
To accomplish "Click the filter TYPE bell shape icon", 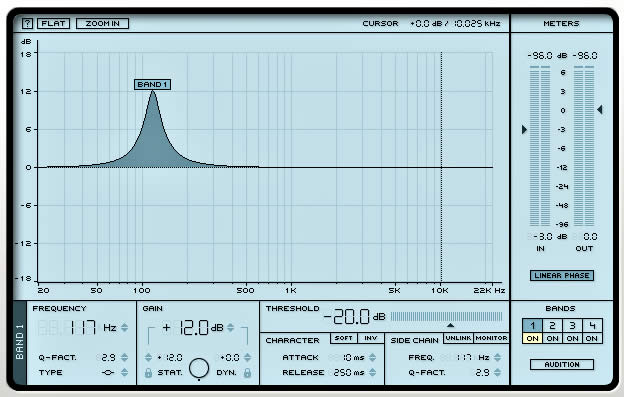I will [108, 373].
